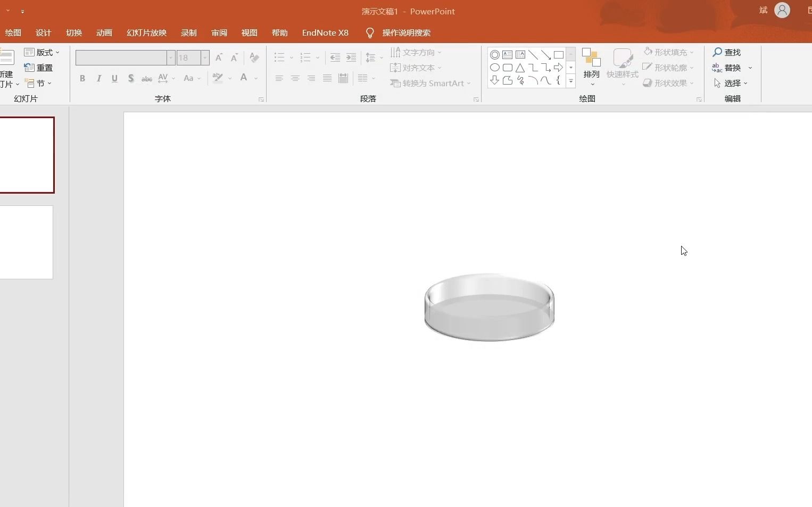The image size is (812, 507).
Task: Open 形状轮廓 shape outline dropdown
Action: (668, 68)
